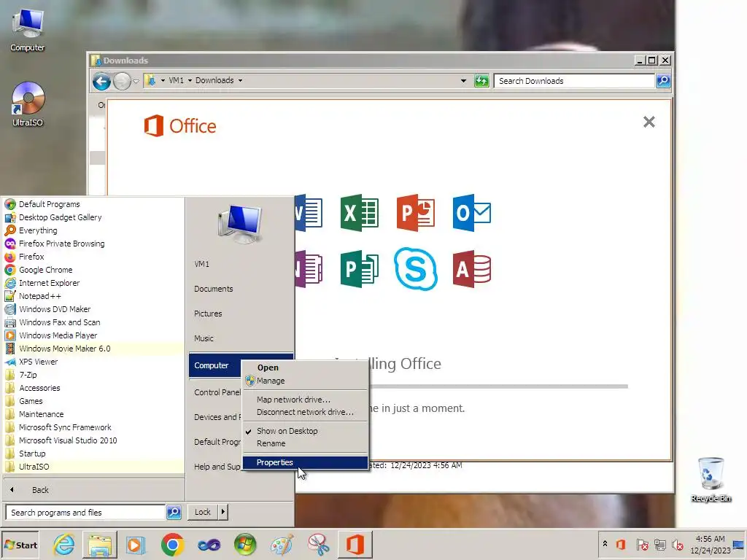The height and width of the screenshot is (560, 747).
Task: Launch Google Chrome from Start menu list
Action: tap(45, 270)
